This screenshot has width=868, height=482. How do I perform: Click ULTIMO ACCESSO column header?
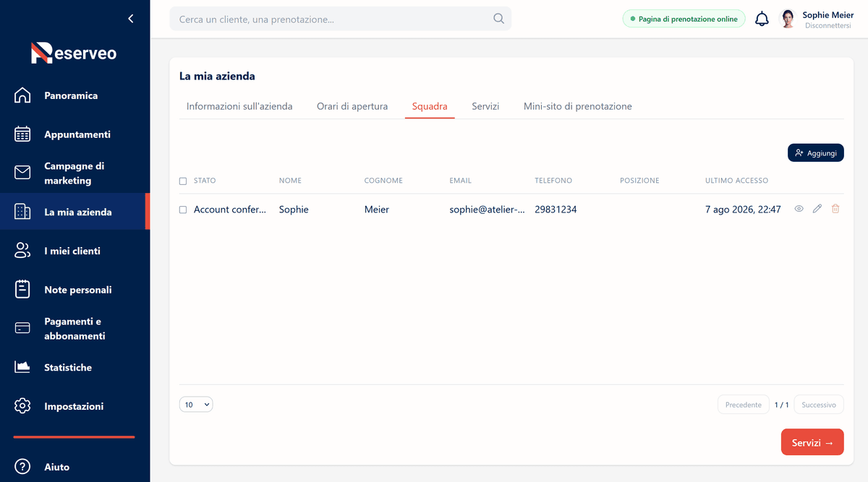736,181
